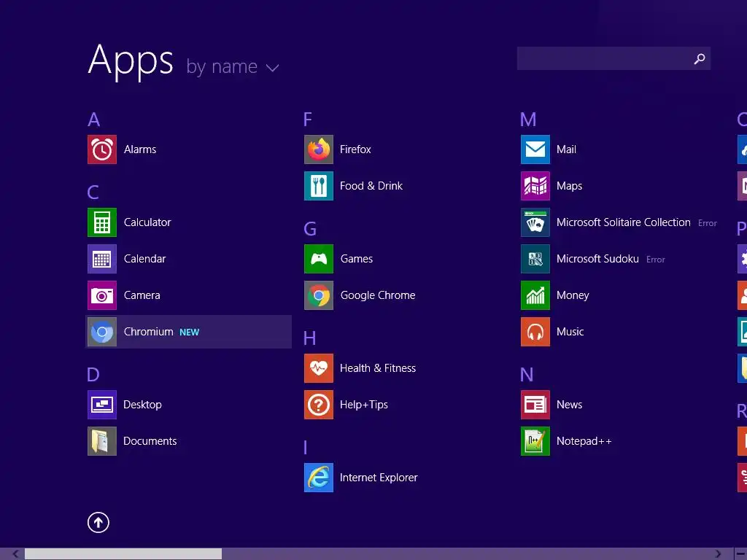Click the search magnifier icon
747x560 pixels.
pos(700,58)
